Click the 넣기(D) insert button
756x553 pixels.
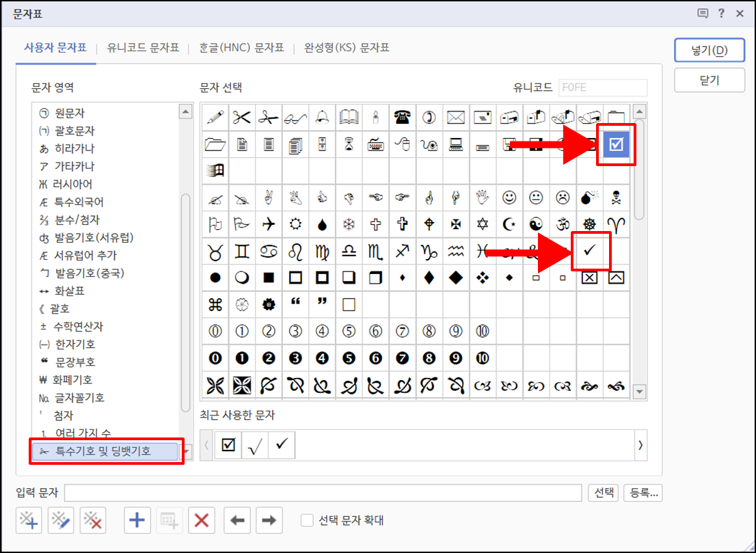[x=709, y=50]
